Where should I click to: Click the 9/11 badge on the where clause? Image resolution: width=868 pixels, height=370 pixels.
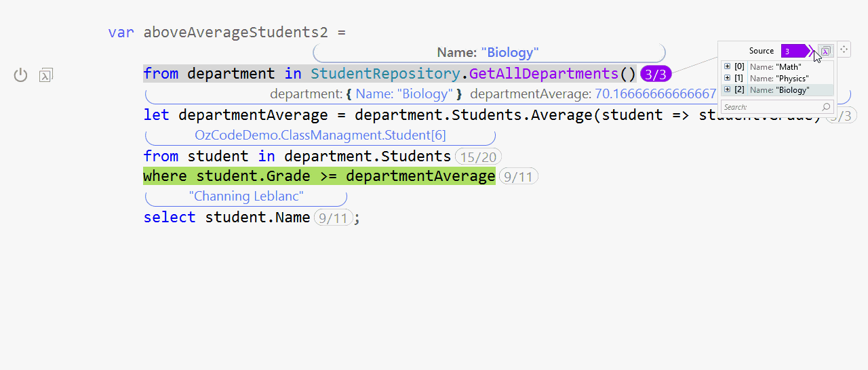(x=518, y=177)
